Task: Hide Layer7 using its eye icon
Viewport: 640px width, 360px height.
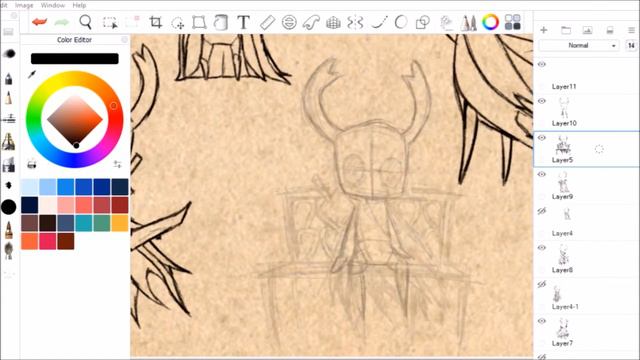Action: (x=542, y=321)
